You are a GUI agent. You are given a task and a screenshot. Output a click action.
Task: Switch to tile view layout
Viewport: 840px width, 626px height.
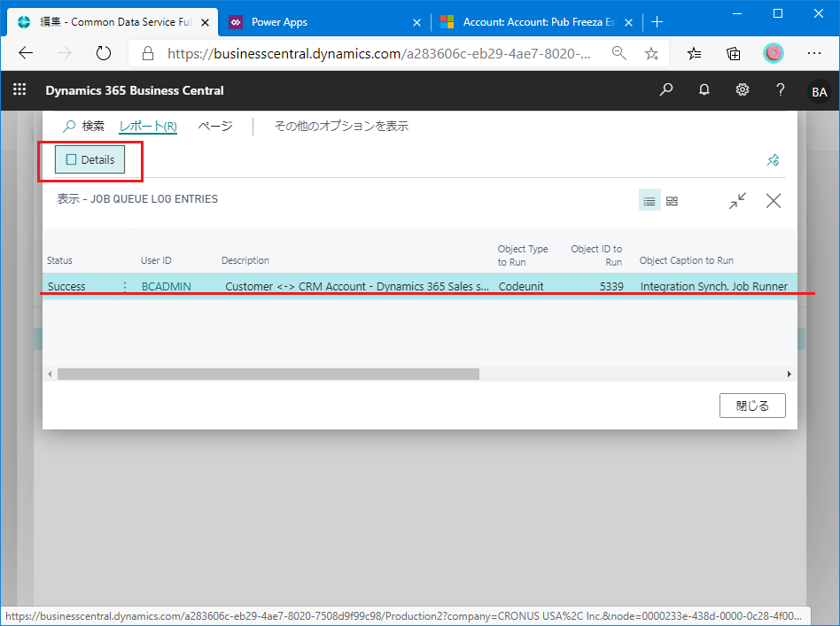[672, 201]
